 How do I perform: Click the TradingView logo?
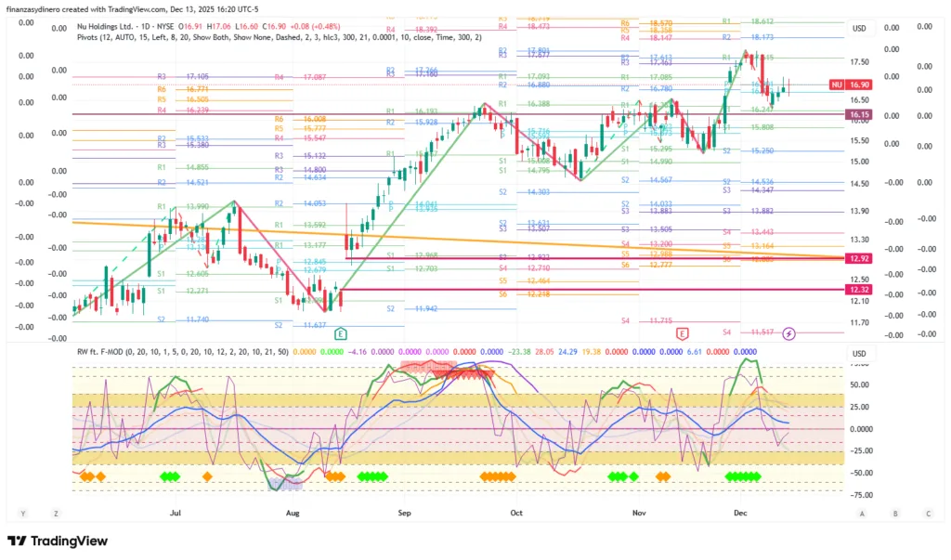pyautogui.click(x=58, y=540)
